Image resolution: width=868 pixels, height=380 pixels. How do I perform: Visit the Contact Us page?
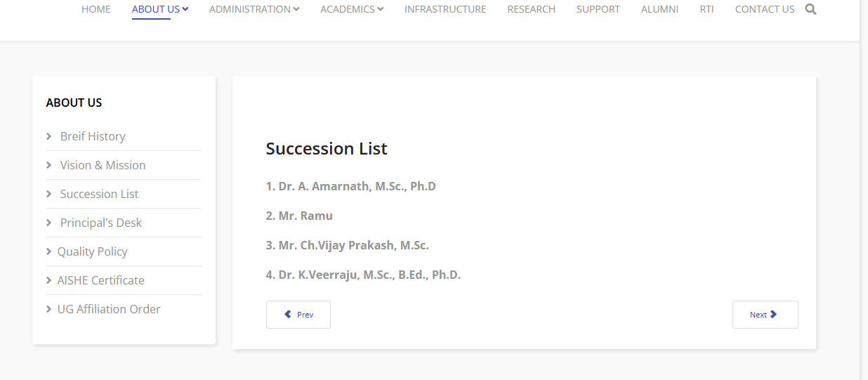click(765, 9)
